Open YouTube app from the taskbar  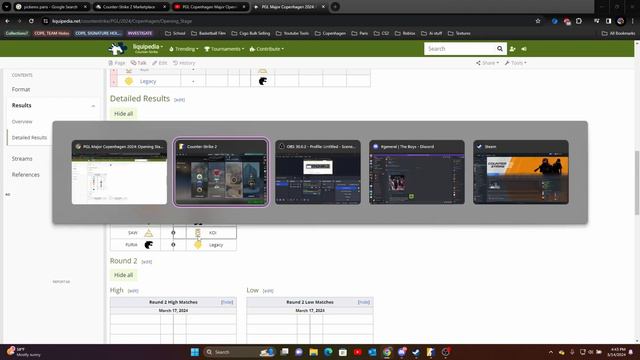(358, 352)
